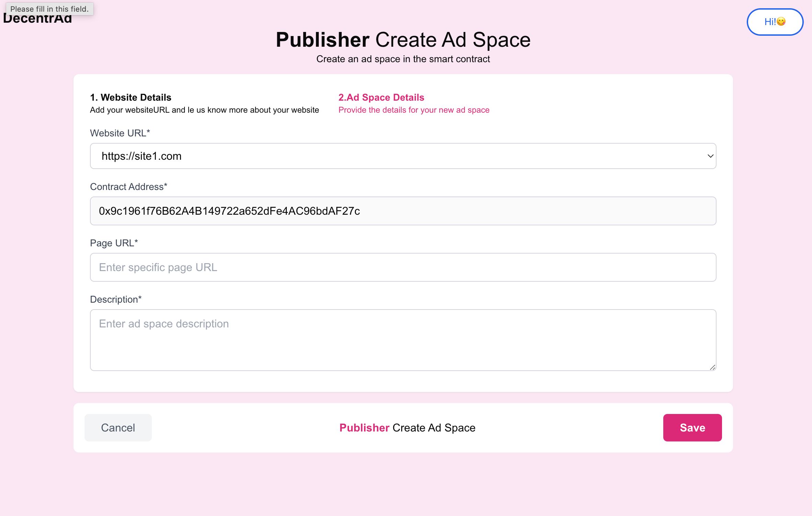
Task: Click the 'Please fill in this field.' tooltip
Action: 49,9
